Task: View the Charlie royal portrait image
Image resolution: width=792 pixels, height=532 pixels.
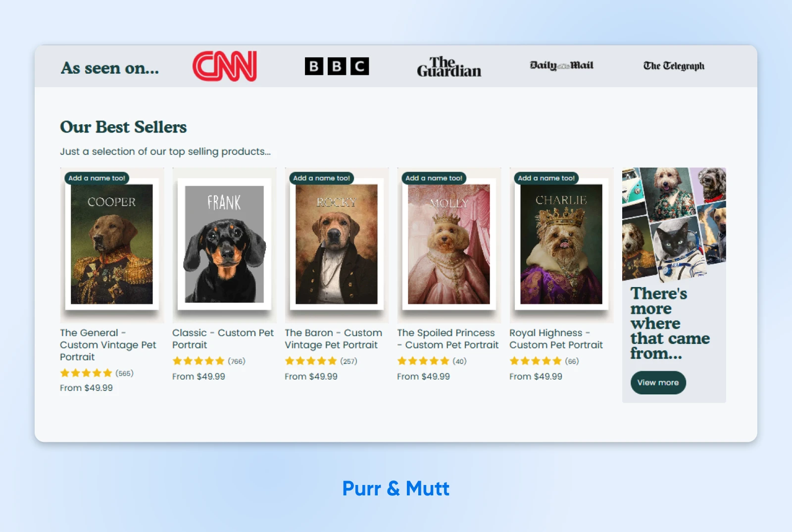Action: pos(561,244)
